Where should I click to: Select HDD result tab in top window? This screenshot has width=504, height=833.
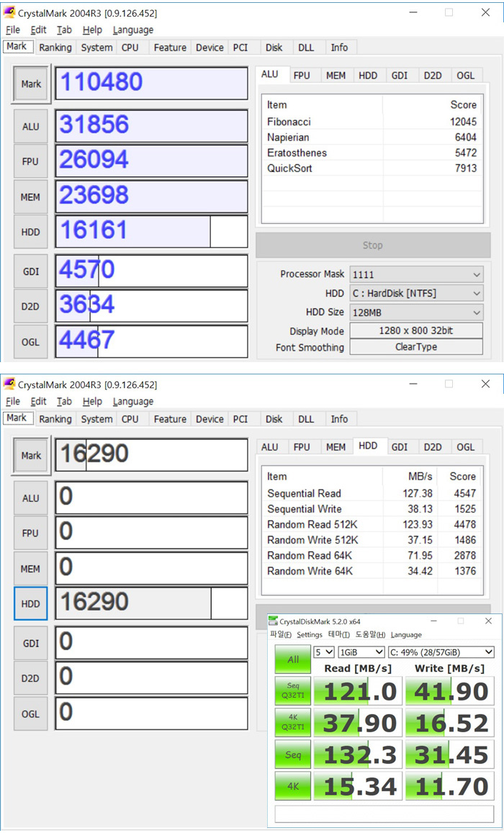[368, 76]
